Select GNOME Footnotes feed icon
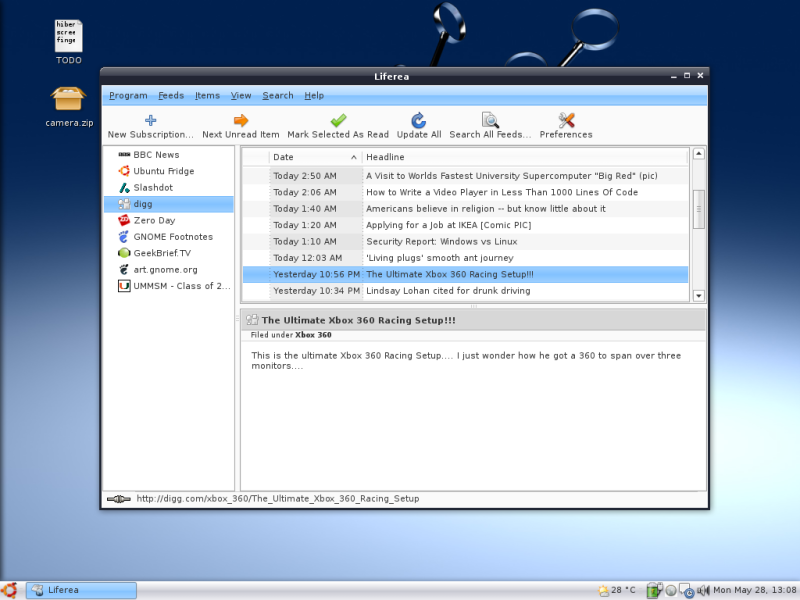Viewport: 800px width, 600px height. point(124,237)
